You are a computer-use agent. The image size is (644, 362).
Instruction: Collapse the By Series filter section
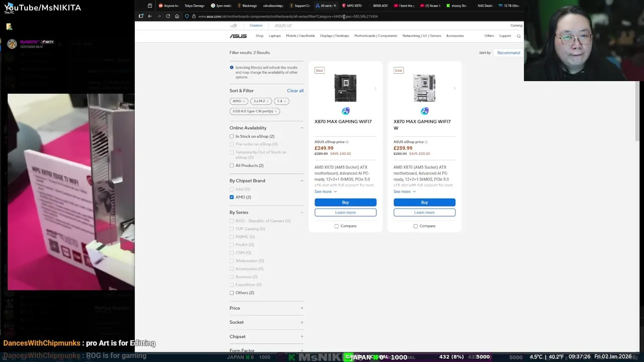[x=302, y=212]
